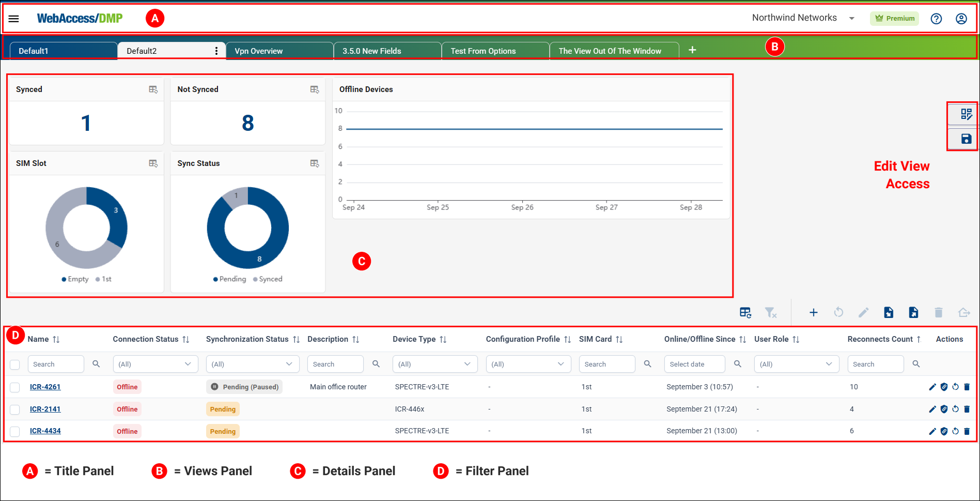The image size is (980, 501).
Task: Expand the User Role filter dropdown
Action: tap(797, 364)
